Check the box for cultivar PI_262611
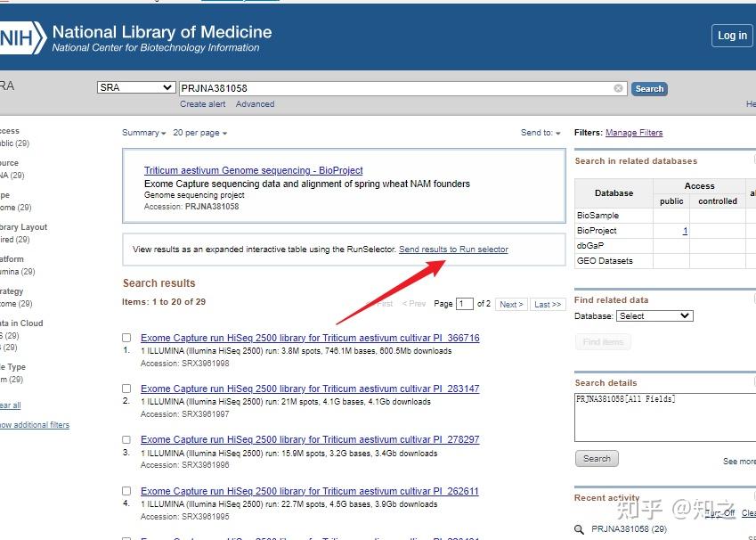 pyautogui.click(x=126, y=491)
